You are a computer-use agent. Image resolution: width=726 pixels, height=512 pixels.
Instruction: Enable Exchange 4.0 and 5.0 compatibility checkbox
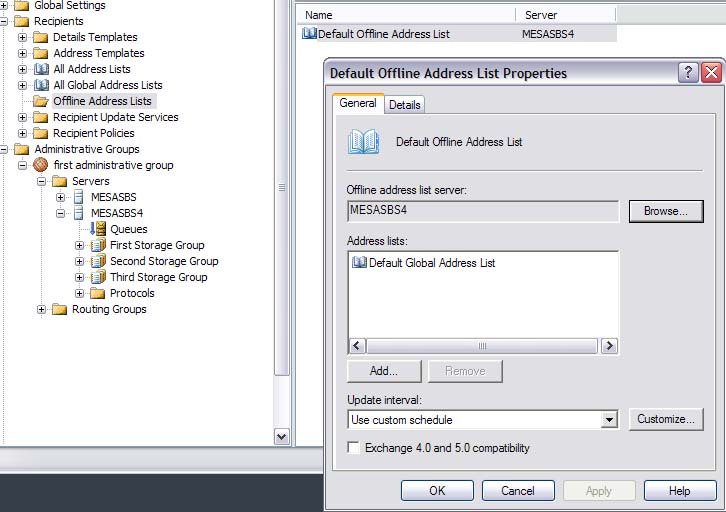click(354, 448)
